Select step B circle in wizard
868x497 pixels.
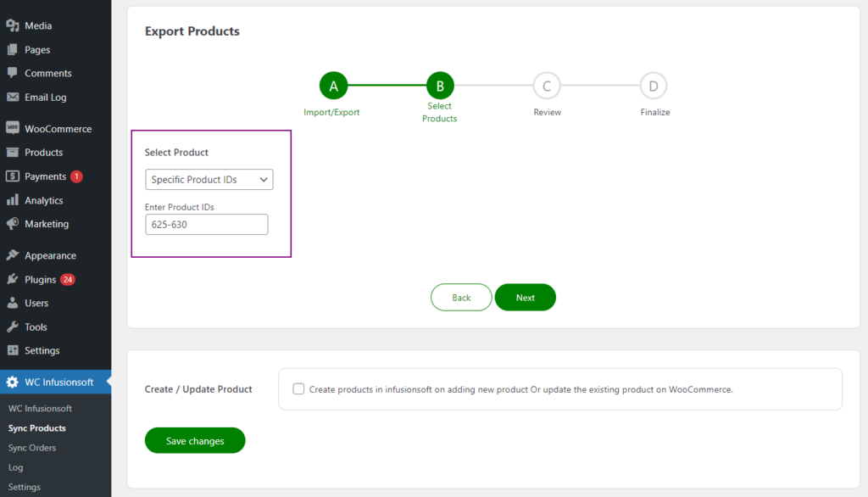point(440,86)
